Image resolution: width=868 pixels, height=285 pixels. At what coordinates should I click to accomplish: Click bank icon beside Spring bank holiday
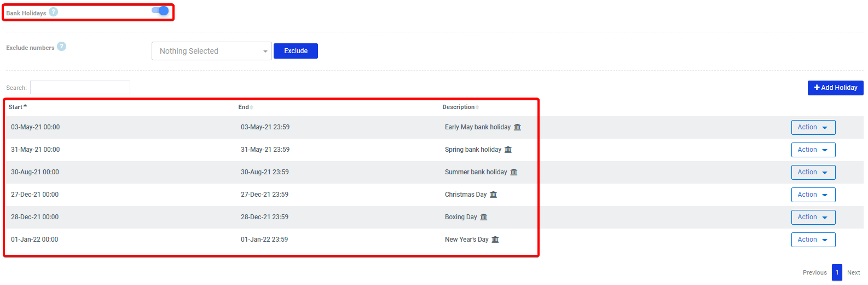point(508,150)
